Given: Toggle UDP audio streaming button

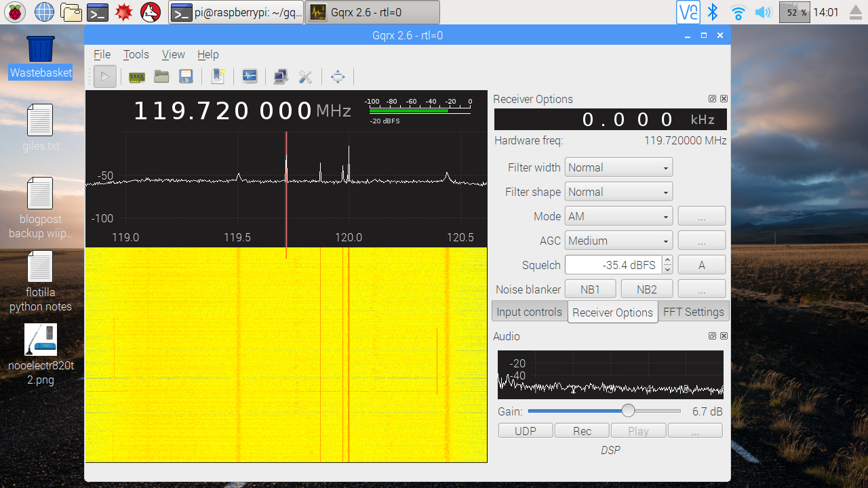Looking at the screenshot, I should point(526,431).
